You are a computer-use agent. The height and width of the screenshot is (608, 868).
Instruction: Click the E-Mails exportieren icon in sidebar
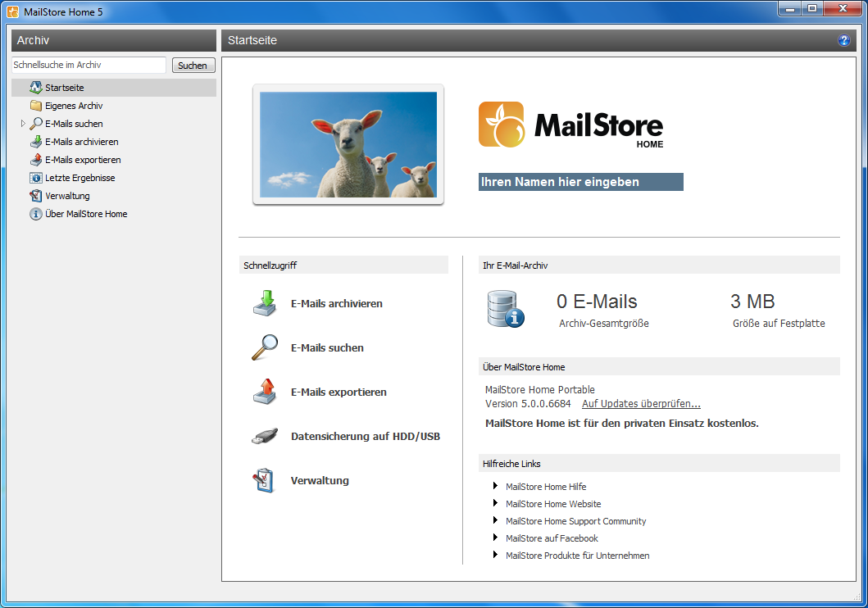36,159
